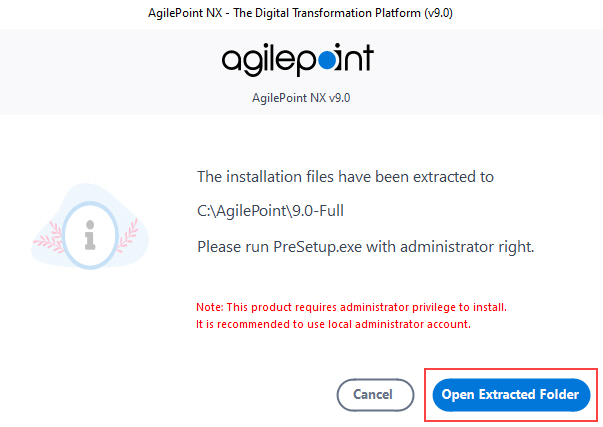Click the agilepoint logo
The width and height of the screenshot is (603, 427).
click(x=298, y=60)
